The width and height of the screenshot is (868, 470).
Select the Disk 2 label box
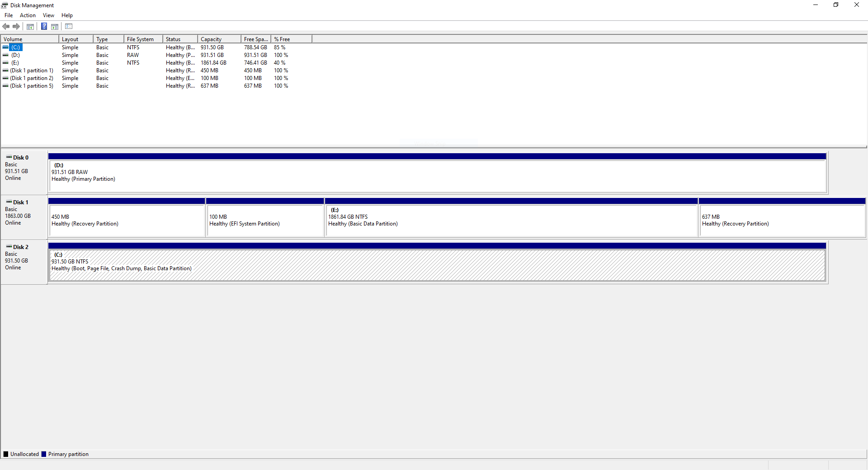[24, 262]
